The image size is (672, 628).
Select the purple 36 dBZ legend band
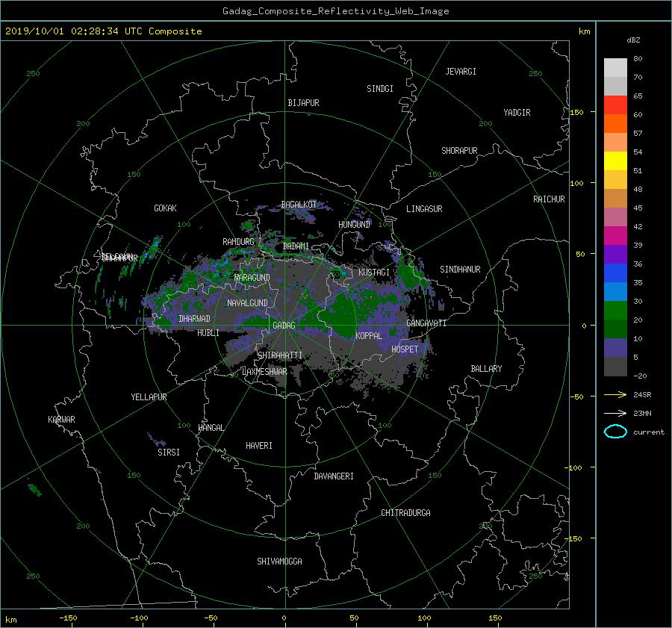point(615,254)
